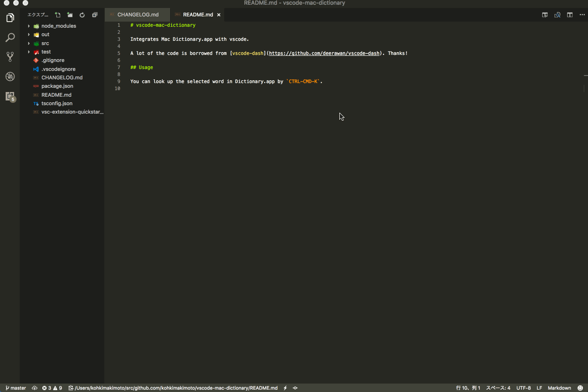Screen dimensions: 588x392
Task: Click the '## Usage' heading line
Action: (x=141, y=67)
